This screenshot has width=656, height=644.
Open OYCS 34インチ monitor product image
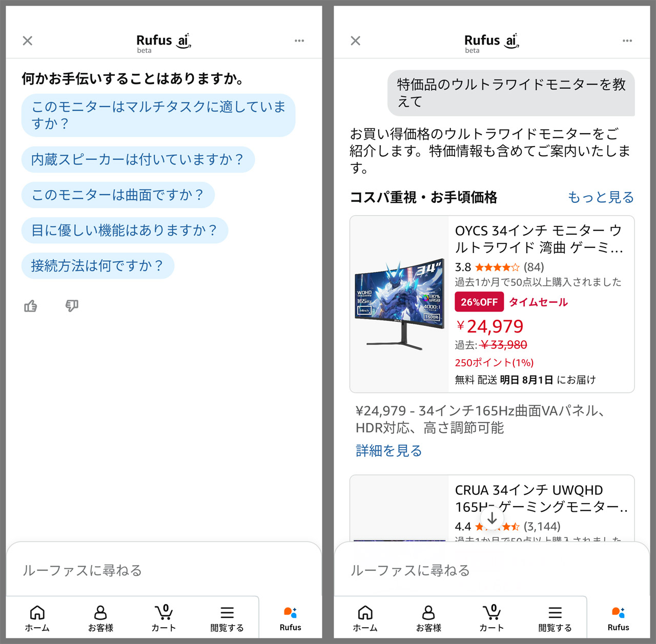[x=400, y=304]
